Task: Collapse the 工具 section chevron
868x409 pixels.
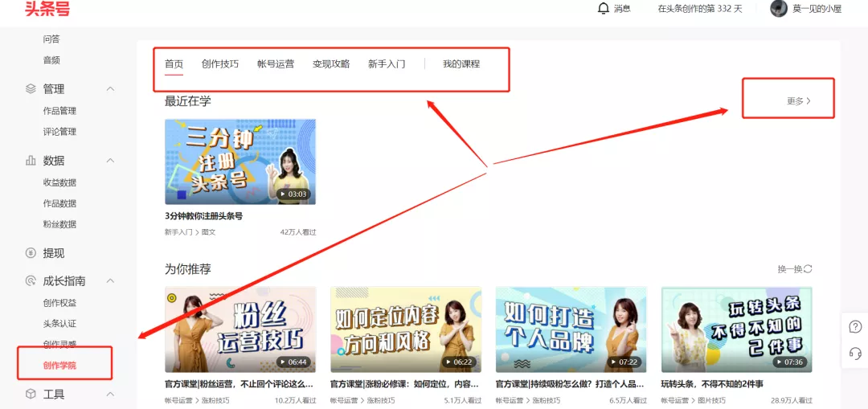Action: click(111, 394)
